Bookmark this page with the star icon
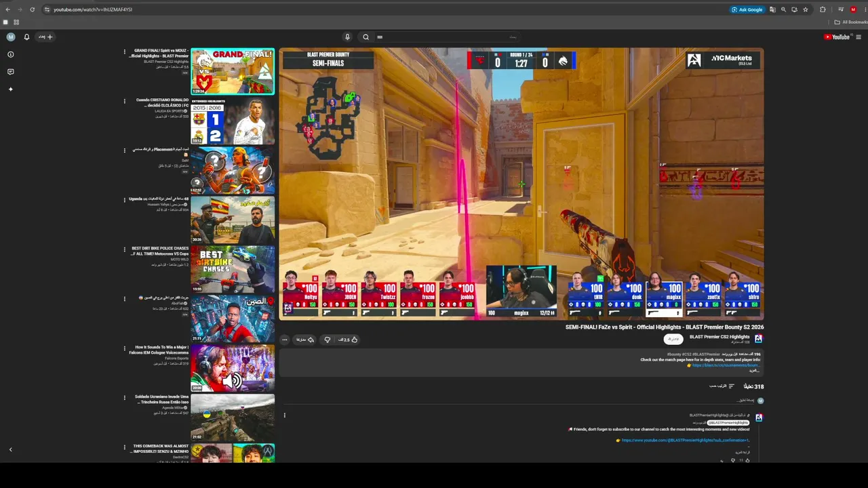This screenshot has width=868, height=488. 806,9
